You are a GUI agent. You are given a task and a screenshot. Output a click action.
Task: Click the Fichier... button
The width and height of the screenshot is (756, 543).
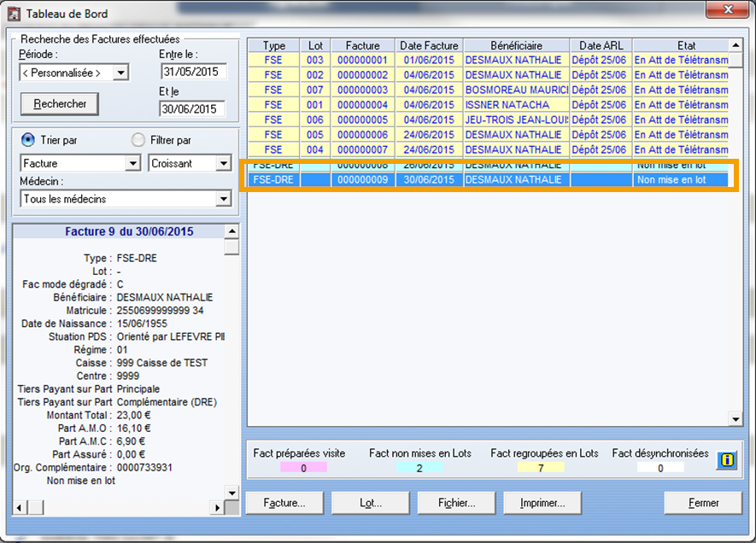click(x=456, y=503)
